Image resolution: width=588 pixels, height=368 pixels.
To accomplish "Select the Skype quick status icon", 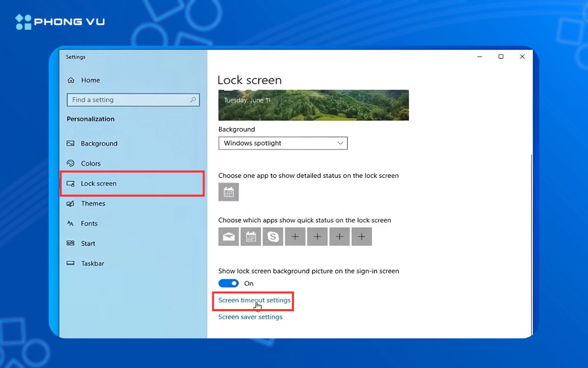I will [273, 236].
